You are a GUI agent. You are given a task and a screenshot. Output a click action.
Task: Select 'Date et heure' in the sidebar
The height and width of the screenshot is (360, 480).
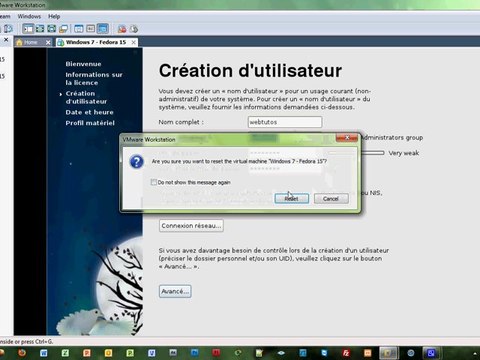click(x=89, y=112)
